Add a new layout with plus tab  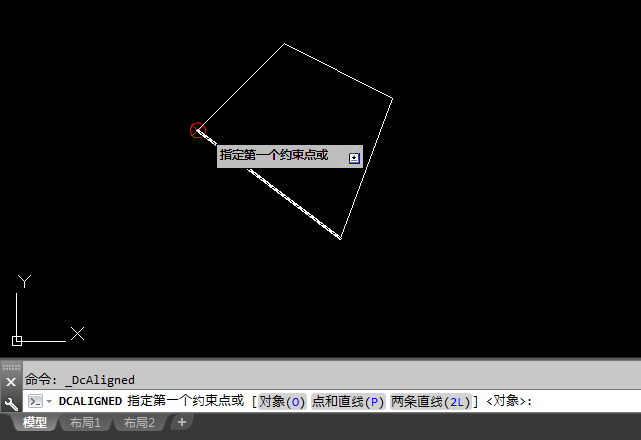tap(182, 422)
